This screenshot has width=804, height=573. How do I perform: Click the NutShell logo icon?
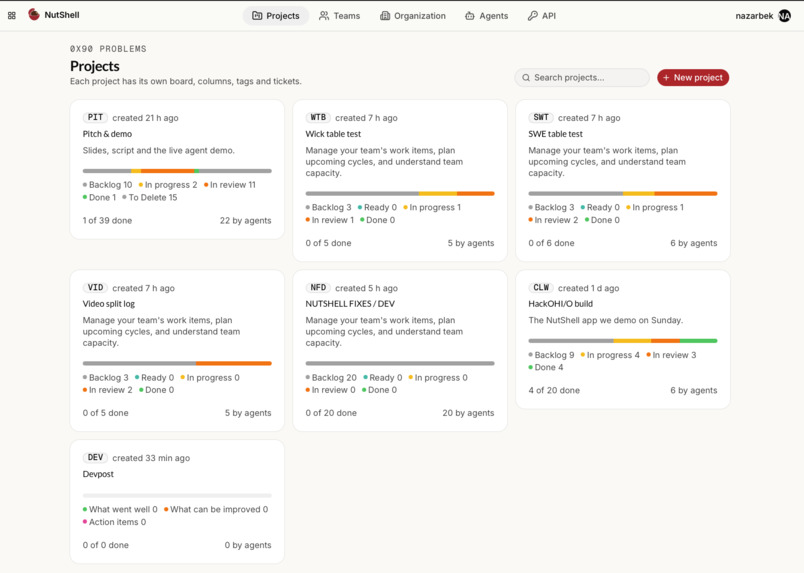(x=34, y=15)
